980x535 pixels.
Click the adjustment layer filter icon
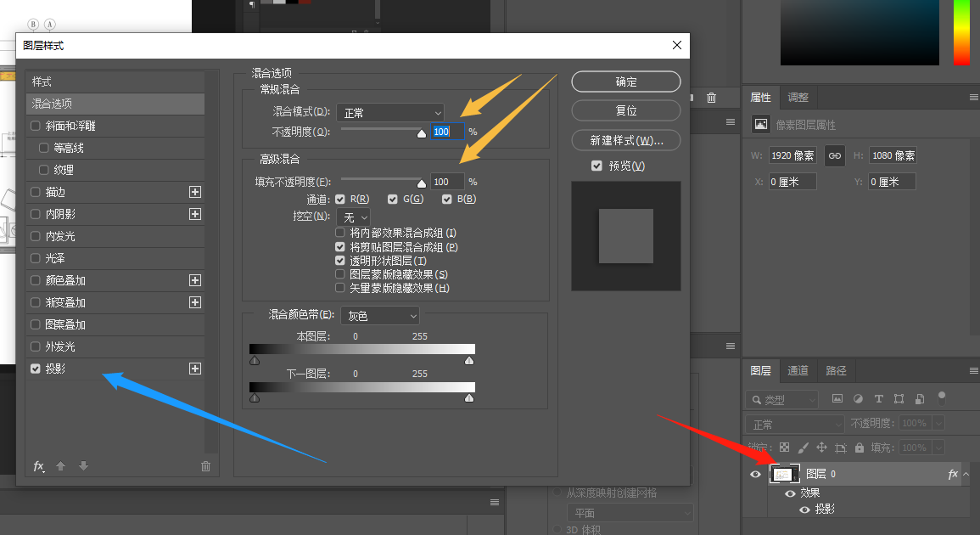tap(858, 399)
